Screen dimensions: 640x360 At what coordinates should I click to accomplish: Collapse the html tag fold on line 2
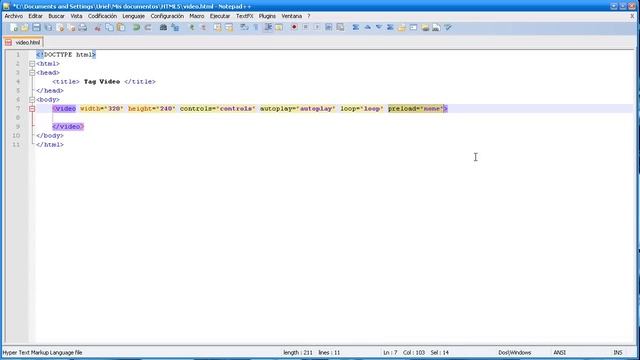tap(32, 64)
